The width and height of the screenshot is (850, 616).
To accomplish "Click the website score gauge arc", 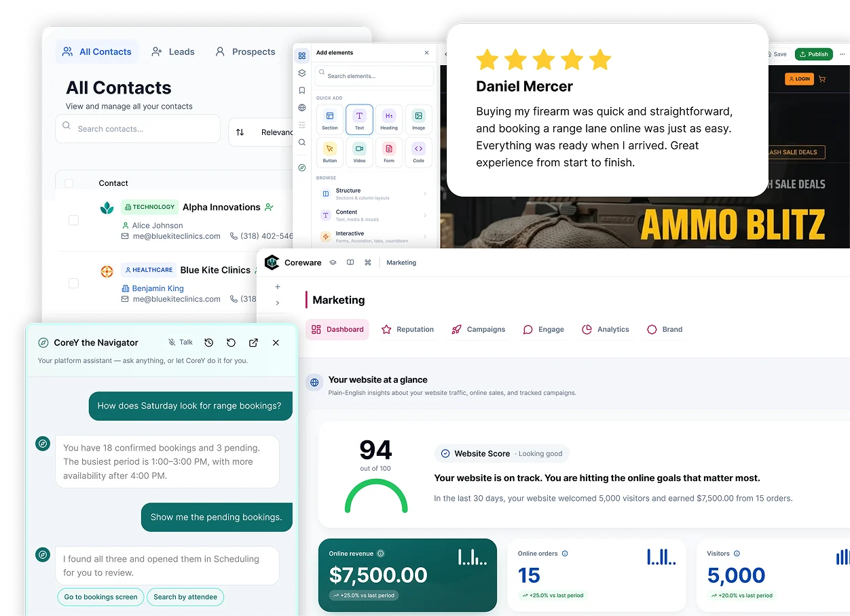I will (x=376, y=497).
